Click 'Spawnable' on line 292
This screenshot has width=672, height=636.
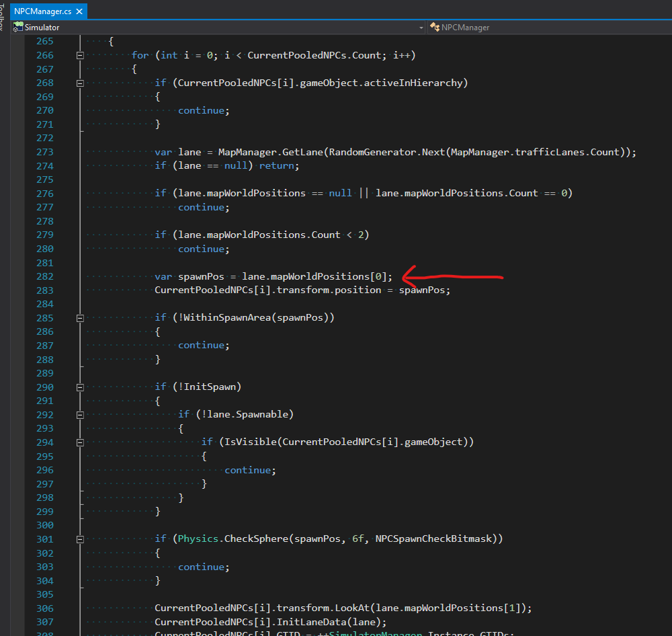[x=262, y=414]
